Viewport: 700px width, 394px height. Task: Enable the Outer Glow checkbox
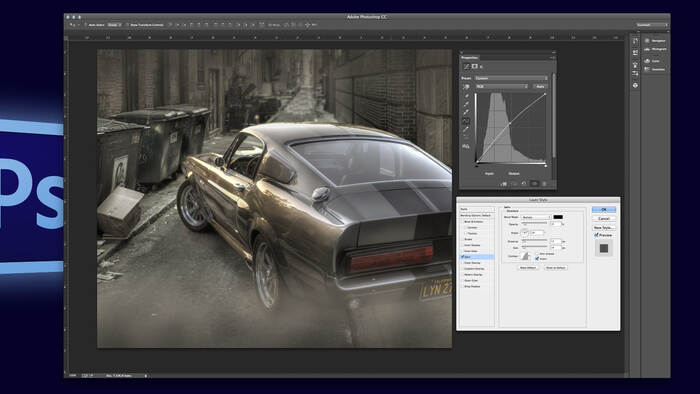point(462,281)
